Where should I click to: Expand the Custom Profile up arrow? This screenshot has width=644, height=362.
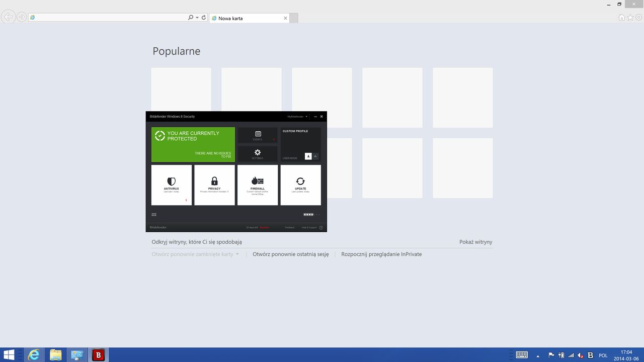(316, 156)
